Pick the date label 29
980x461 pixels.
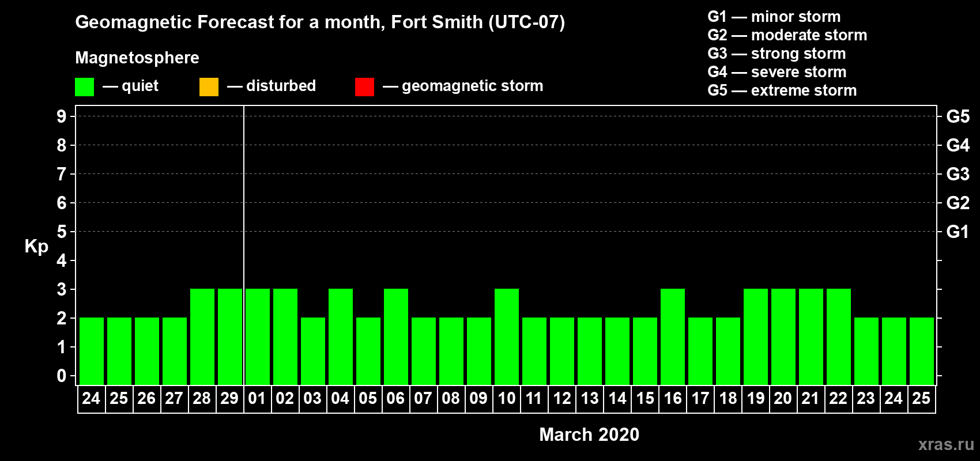coord(229,399)
